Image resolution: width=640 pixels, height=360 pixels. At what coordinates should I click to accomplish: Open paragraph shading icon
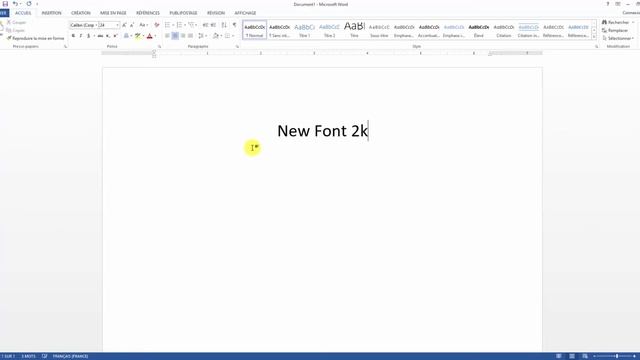[216, 36]
